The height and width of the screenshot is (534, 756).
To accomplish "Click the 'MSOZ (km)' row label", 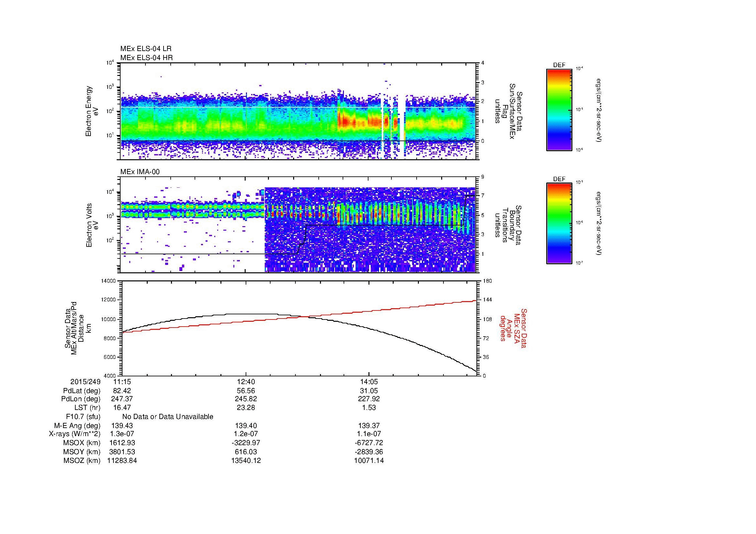I will tap(82, 461).
